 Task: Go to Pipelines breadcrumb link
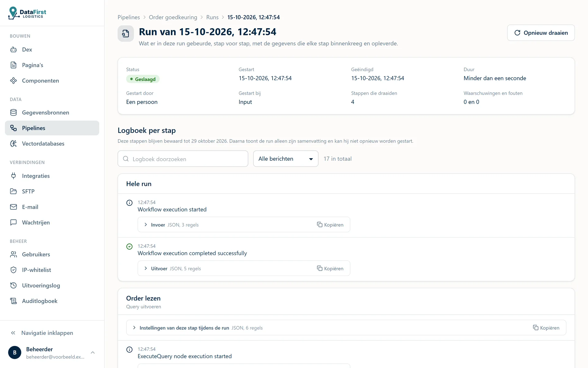coord(129,17)
